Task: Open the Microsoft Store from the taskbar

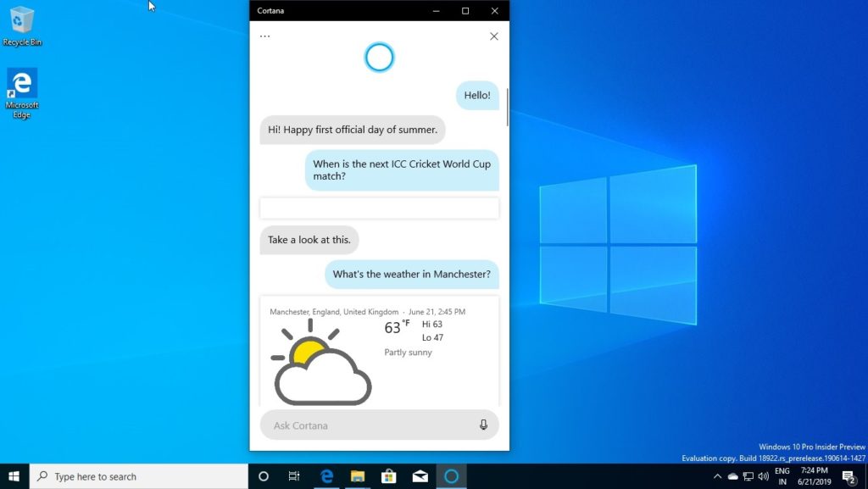Action: pyautogui.click(x=389, y=476)
